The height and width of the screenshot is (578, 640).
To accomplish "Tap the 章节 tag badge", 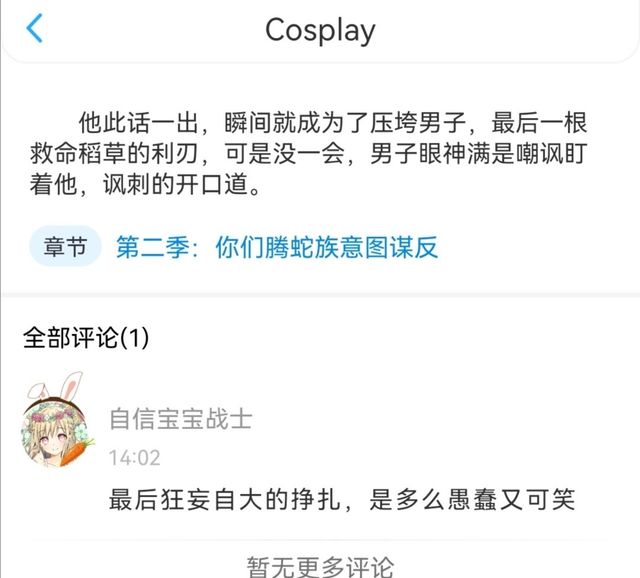I will [x=65, y=247].
